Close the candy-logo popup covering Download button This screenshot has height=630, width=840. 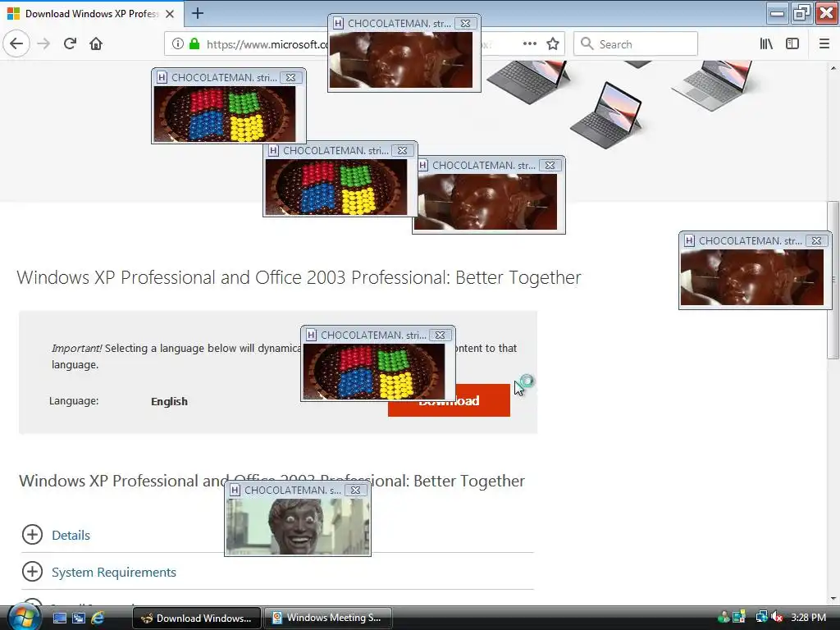[x=440, y=336]
